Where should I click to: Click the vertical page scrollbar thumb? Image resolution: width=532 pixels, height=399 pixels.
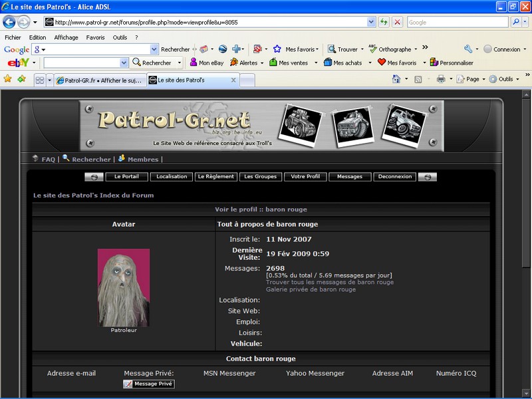526,184
